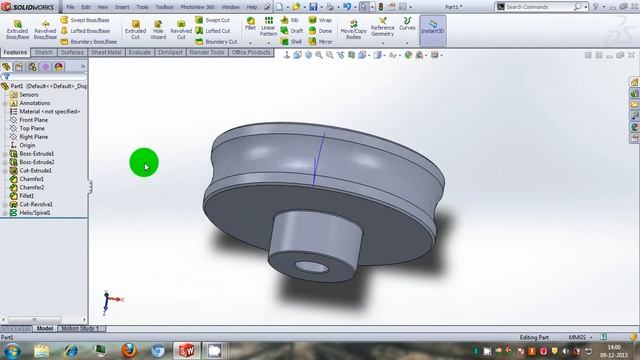Select the Extruded Cut tool
Image resolution: width=640 pixels, height=360 pixels.
tap(136, 30)
